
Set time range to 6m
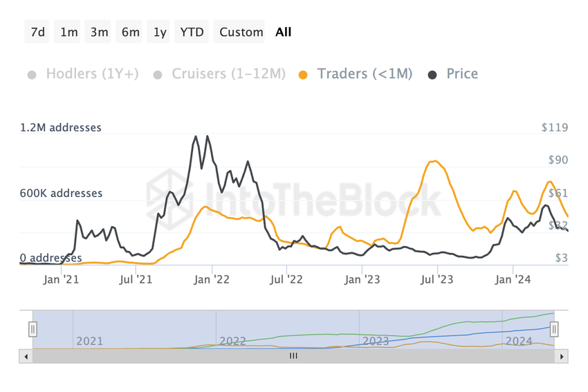pyautogui.click(x=129, y=32)
